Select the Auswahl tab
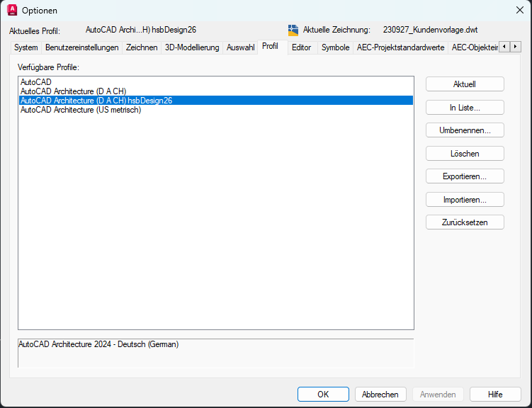 241,47
